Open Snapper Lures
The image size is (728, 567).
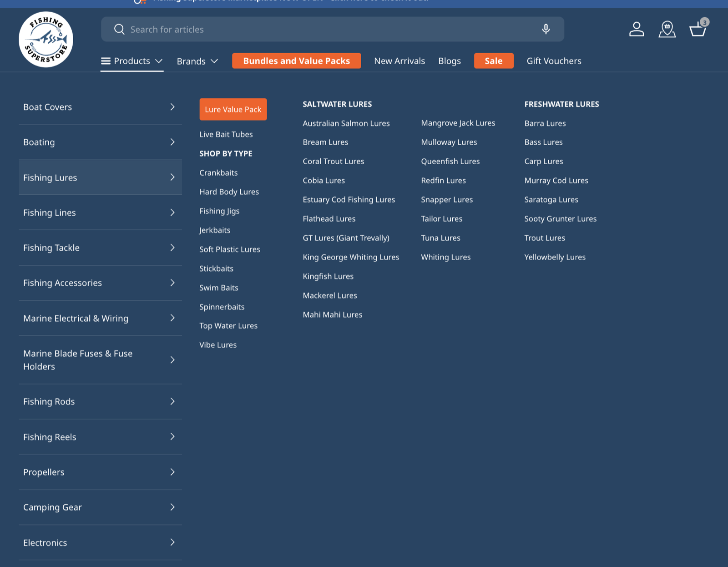click(447, 199)
